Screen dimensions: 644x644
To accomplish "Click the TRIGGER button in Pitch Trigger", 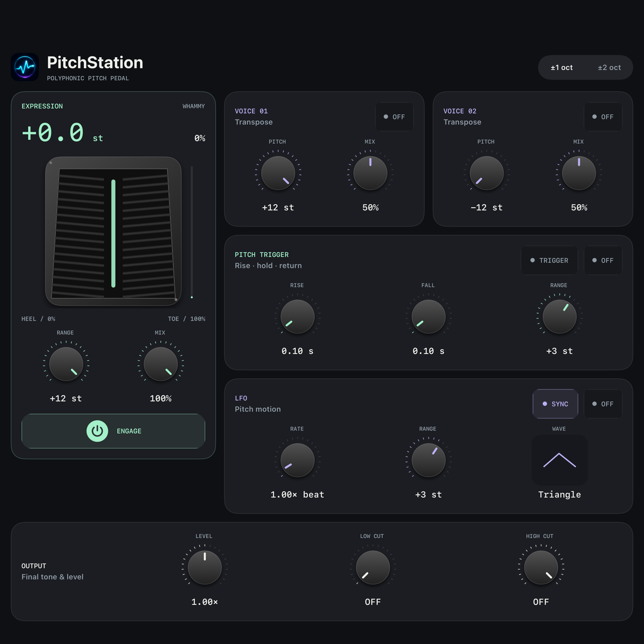I will tap(549, 260).
